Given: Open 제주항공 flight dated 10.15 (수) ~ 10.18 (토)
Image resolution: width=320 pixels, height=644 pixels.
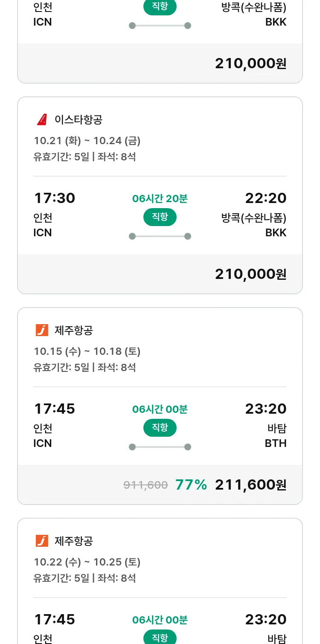Looking at the screenshot, I should pyautogui.click(x=87, y=351).
